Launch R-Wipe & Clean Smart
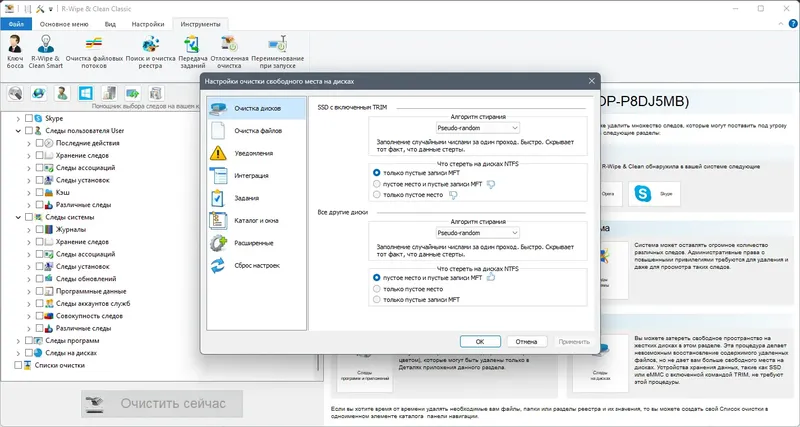800x427 pixels. pos(45,52)
